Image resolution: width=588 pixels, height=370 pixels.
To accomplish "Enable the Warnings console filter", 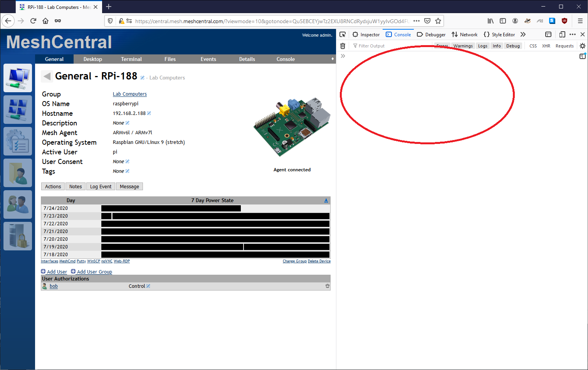I will pyautogui.click(x=463, y=46).
